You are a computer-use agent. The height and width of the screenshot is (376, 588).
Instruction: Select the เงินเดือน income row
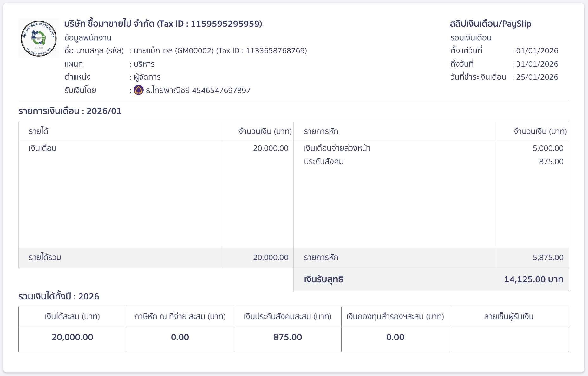tap(43, 148)
